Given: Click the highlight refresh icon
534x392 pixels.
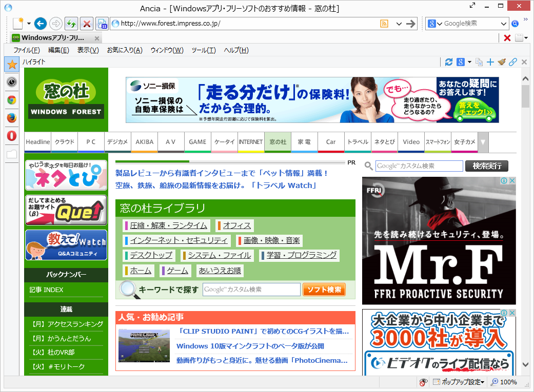Looking at the screenshot, I should pos(449,61).
